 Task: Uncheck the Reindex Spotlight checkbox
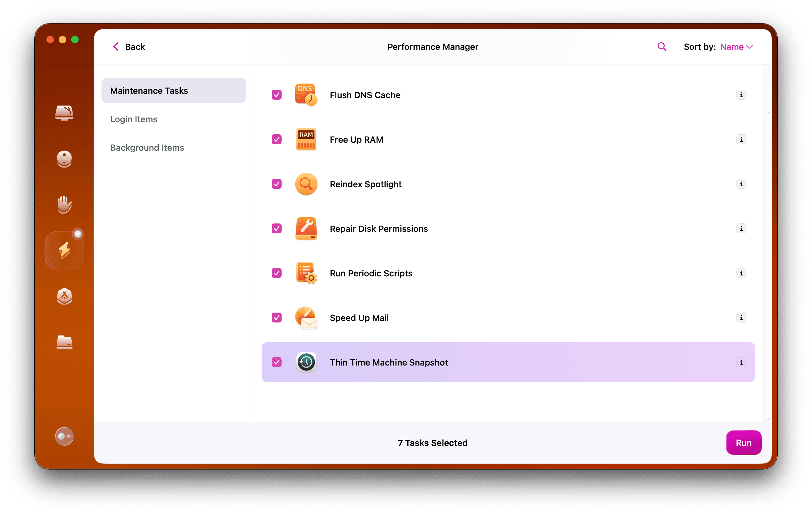point(277,184)
